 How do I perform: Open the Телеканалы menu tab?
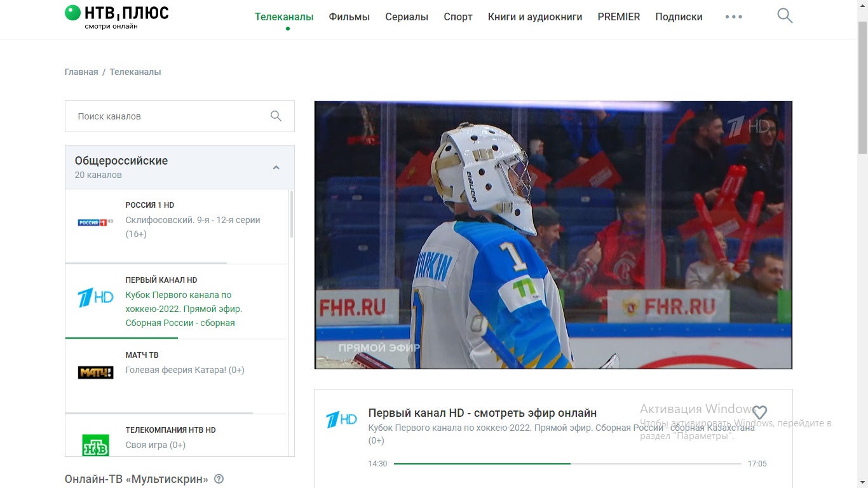(x=284, y=17)
